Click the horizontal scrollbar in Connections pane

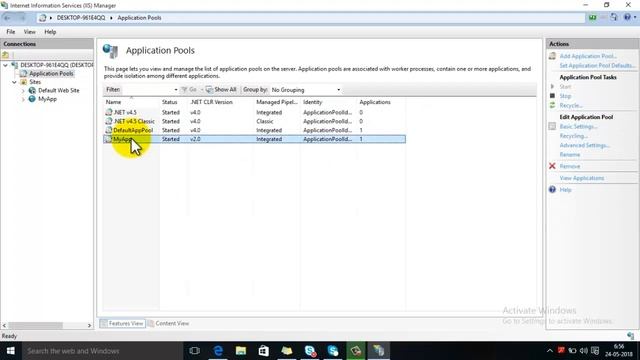[36, 325]
